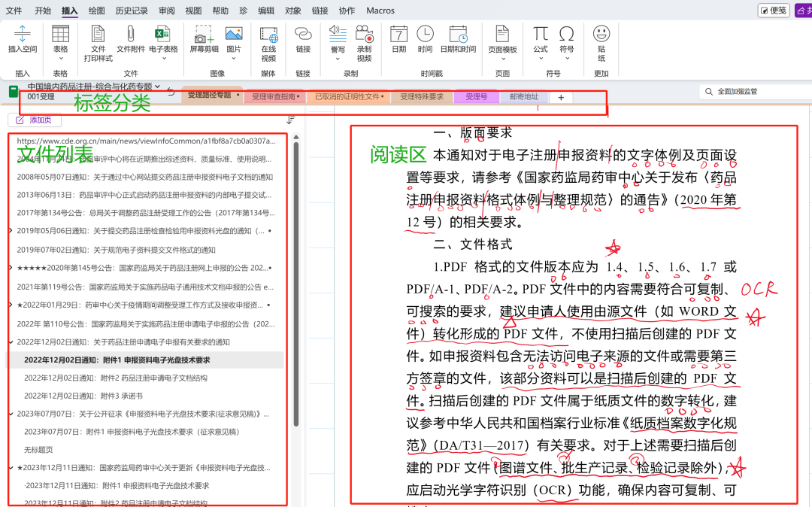The width and height of the screenshot is (812, 507).
Task: Click the 便笺 (Sticky Notes) button
Action: coord(774,11)
